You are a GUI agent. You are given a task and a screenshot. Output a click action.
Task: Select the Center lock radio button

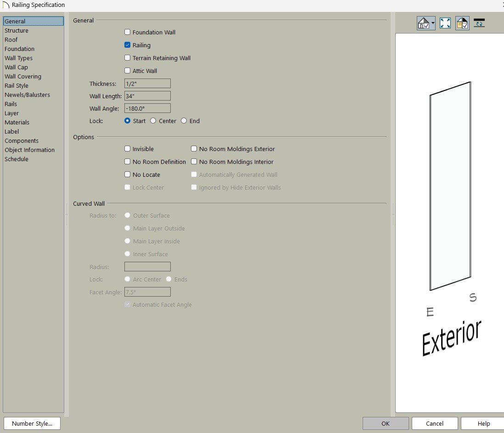pyautogui.click(x=153, y=121)
